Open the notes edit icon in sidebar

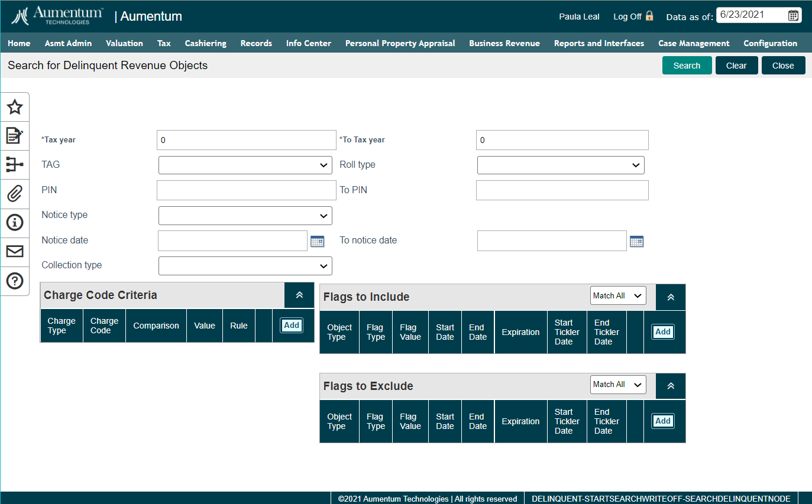(15, 136)
